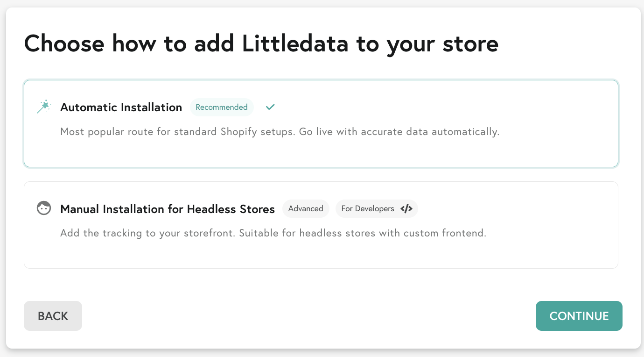Click the face icon for Manual Installation
Screen dimensions: 644x357
(x=44, y=208)
